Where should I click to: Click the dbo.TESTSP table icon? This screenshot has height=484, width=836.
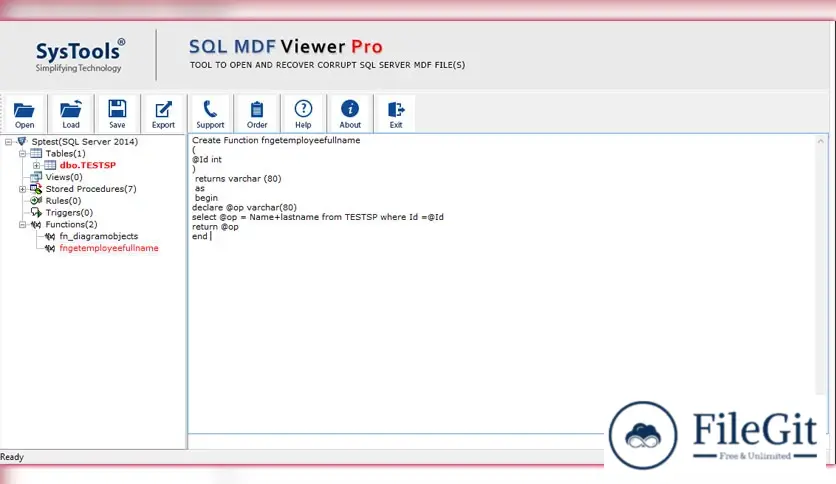pyautogui.click(x=50, y=165)
